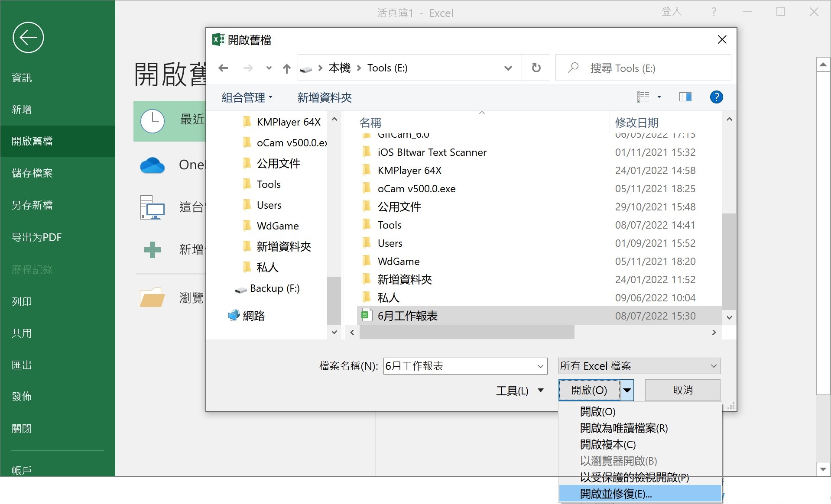
Task: Close the 開啟舊檔 dialog with X
Action: (722, 39)
